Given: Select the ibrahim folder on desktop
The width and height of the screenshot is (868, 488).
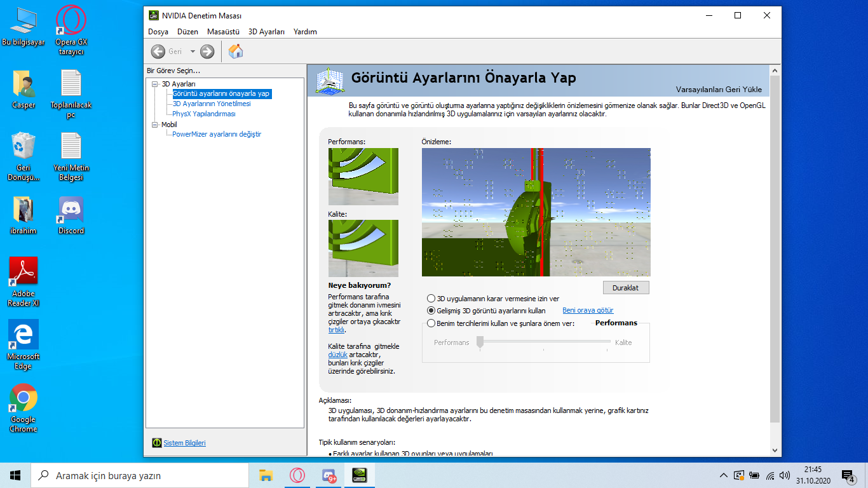Looking at the screenshot, I should pos(24,215).
